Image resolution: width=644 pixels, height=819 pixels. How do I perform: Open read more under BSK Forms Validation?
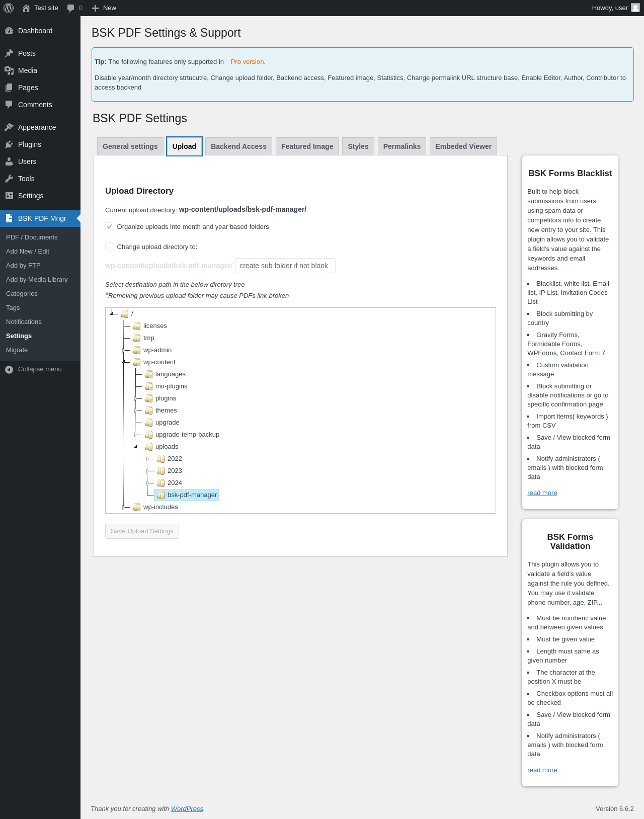(x=542, y=770)
